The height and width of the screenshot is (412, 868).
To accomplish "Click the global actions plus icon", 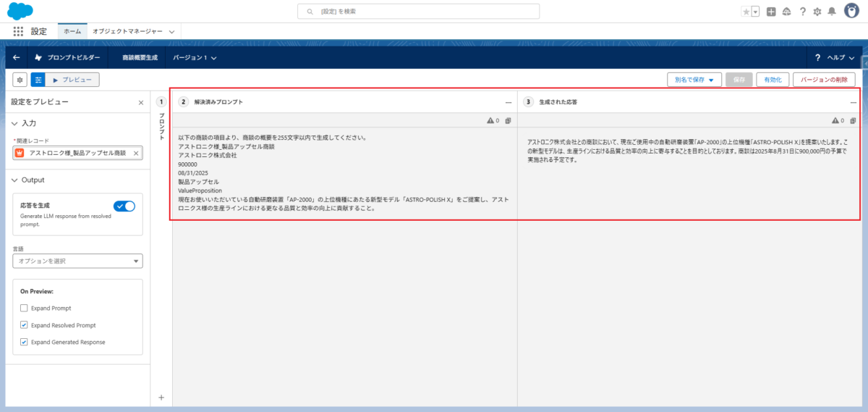I will [772, 12].
